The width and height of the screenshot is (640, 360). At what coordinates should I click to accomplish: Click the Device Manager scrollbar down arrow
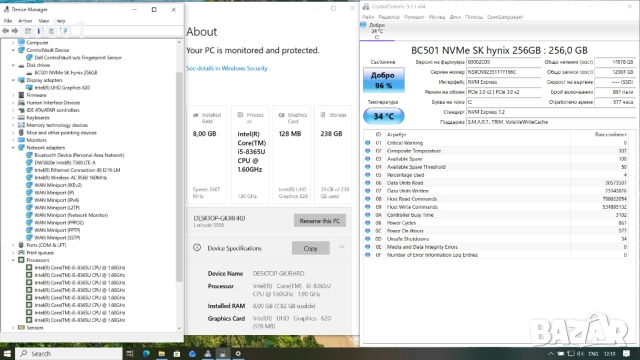coord(179,328)
